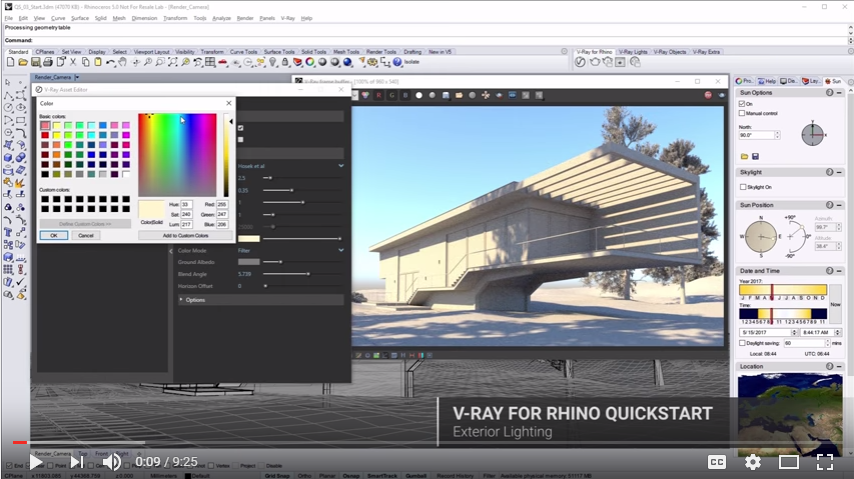The image size is (854, 479).
Task: Click Add to Custom Colors button
Action: pyautogui.click(x=185, y=235)
